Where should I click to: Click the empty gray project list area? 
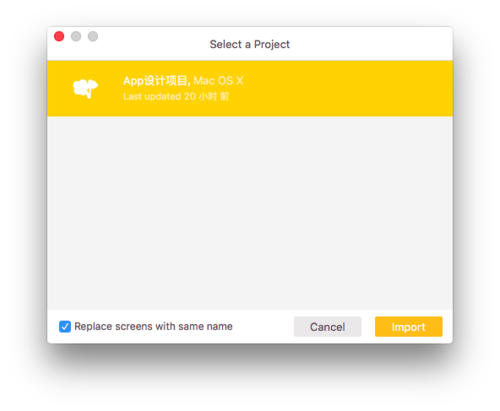coord(250,213)
